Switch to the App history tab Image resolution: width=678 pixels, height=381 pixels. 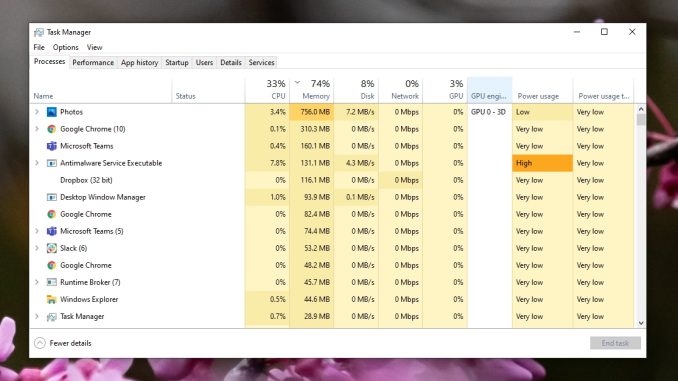click(139, 63)
